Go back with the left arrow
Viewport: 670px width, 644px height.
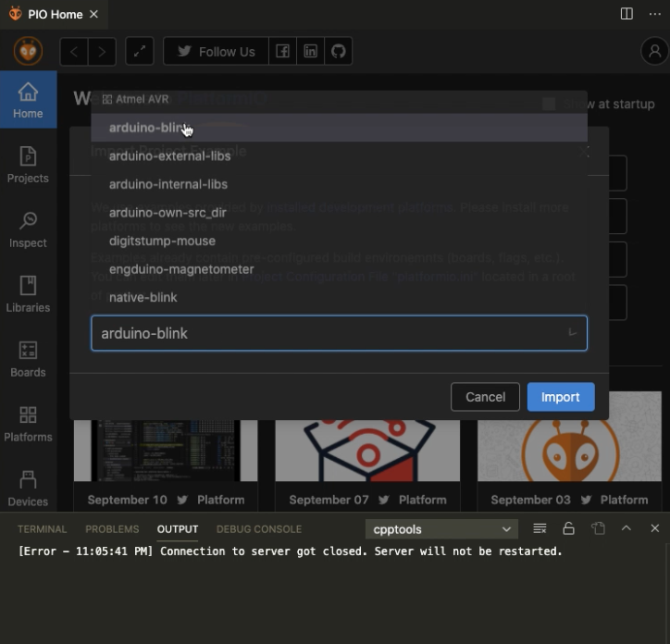[x=74, y=51]
